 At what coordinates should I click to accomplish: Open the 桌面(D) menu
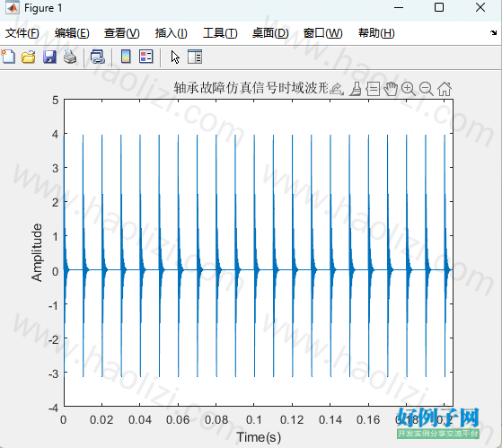point(270,33)
